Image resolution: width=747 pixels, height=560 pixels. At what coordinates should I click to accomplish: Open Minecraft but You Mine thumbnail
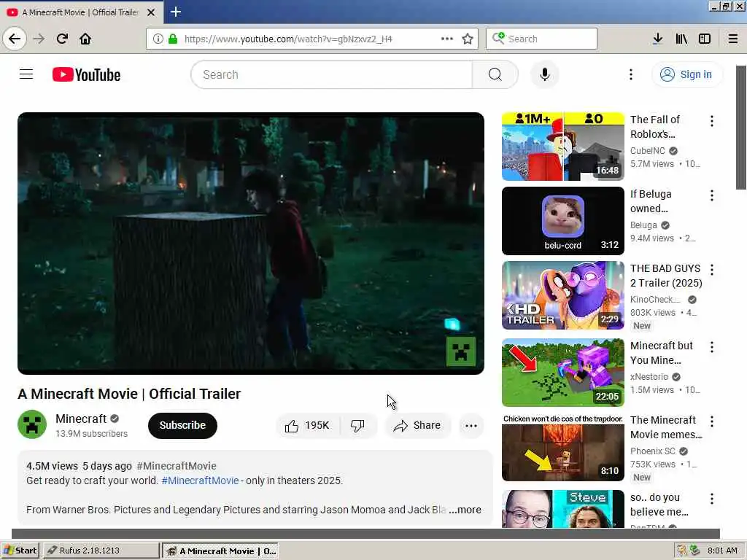562,373
